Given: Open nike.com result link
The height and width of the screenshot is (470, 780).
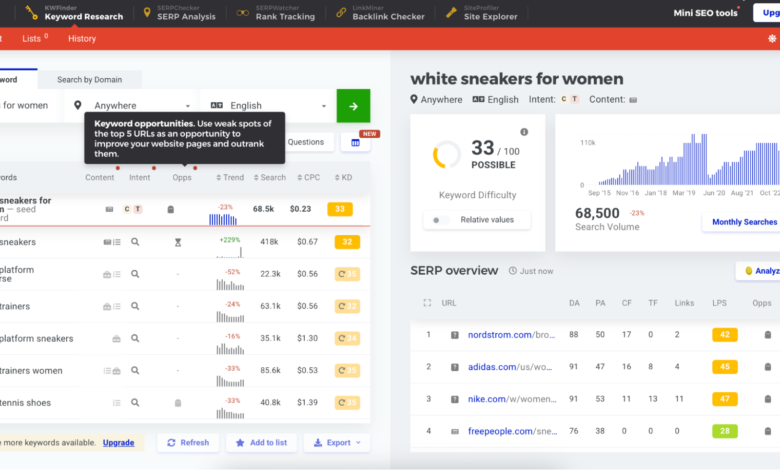Looking at the screenshot, I should (512, 399).
